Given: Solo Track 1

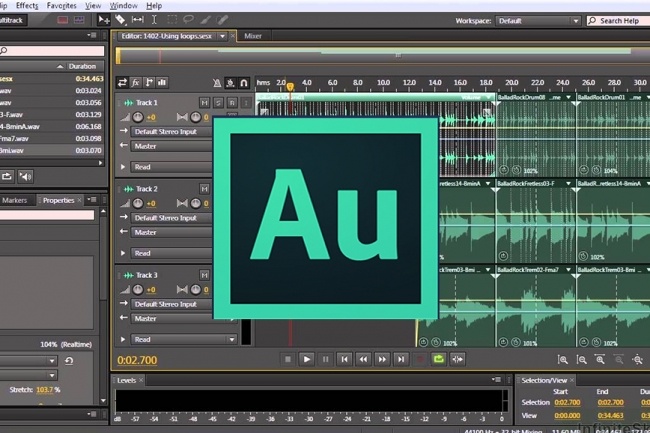Looking at the screenshot, I should (218, 102).
